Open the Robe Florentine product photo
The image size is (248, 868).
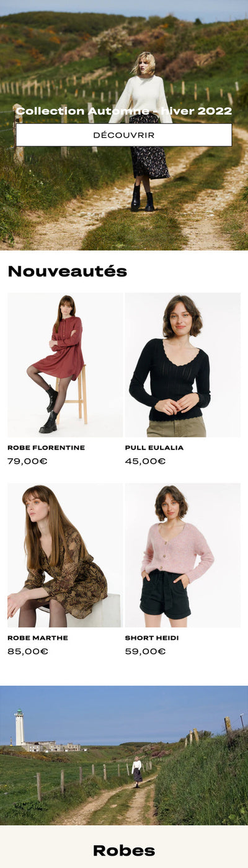coord(65,365)
